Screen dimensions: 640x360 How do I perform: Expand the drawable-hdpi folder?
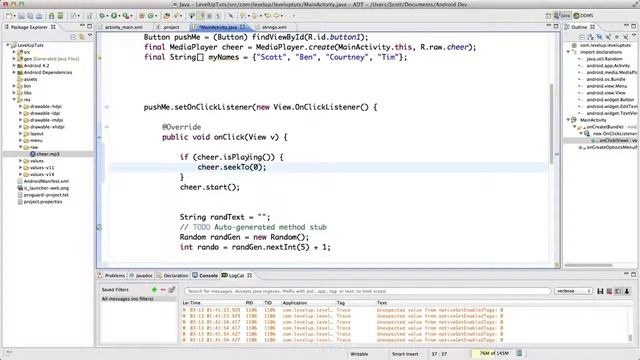coord(20,107)
